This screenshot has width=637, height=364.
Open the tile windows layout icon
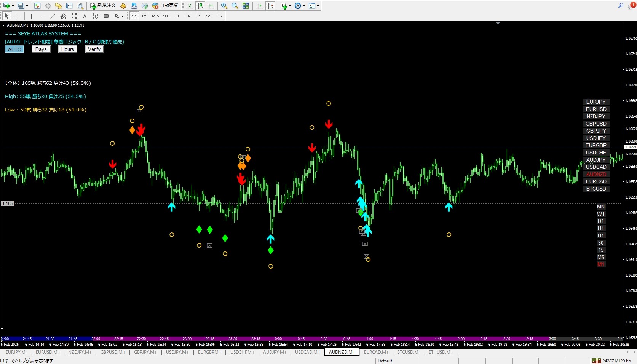pyautogui.click(x=246, y=6)
